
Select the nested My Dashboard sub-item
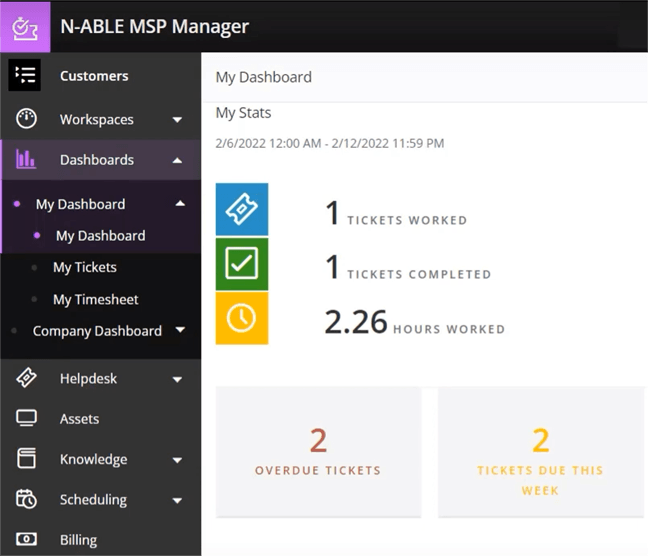[x=100, y=236]
